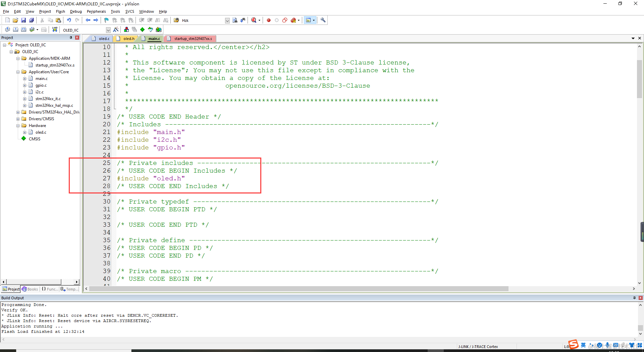The height and width of the screenshot is (352, 644).
Task: Navigate backwards with the blue left arrow
Action: [88, 20]
